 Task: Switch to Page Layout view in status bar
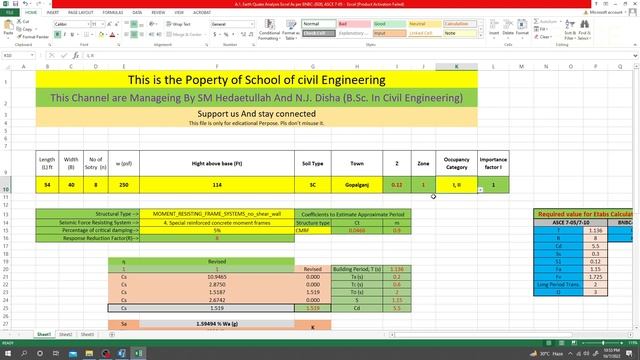tap(561, 343)
